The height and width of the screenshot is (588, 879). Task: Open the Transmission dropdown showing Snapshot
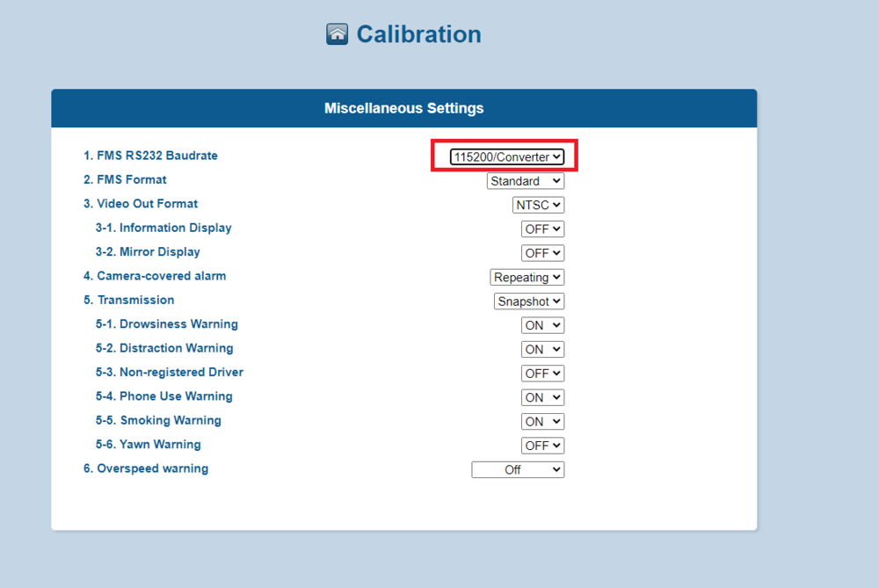click(528, 301)
